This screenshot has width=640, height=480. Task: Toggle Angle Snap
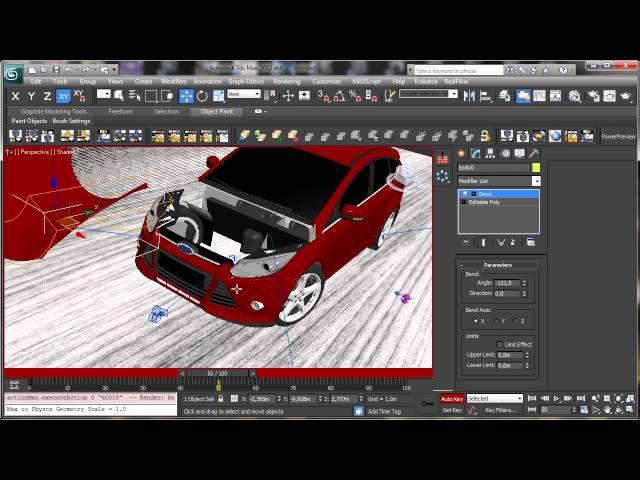tap(339, 96)
